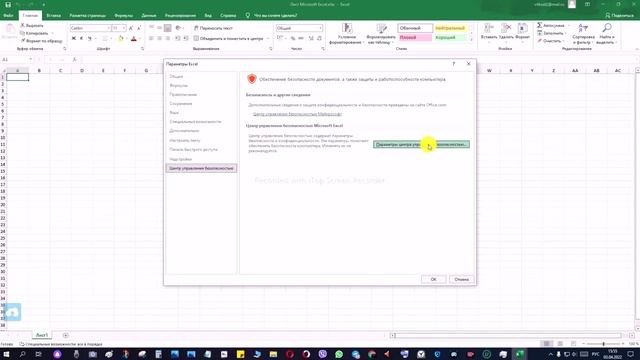Apply the Normal cell style
The image size is (640, 360).
click(415, 28)
